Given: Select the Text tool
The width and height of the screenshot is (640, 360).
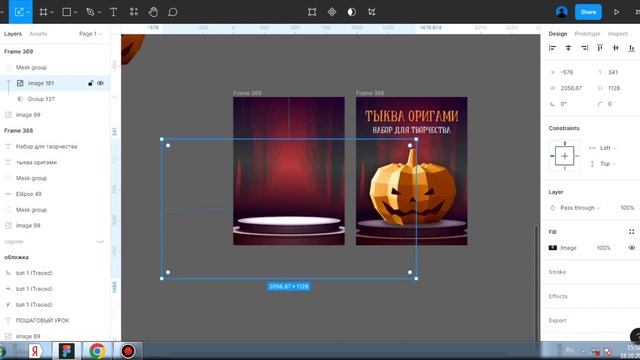Looking at the screenshot, I should (113, 12).
